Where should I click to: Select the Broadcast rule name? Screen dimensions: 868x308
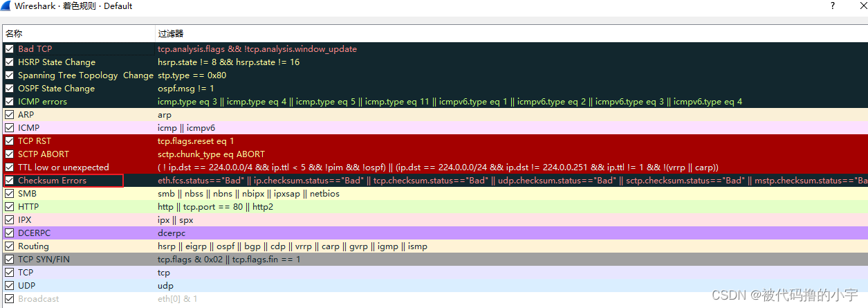39,299
